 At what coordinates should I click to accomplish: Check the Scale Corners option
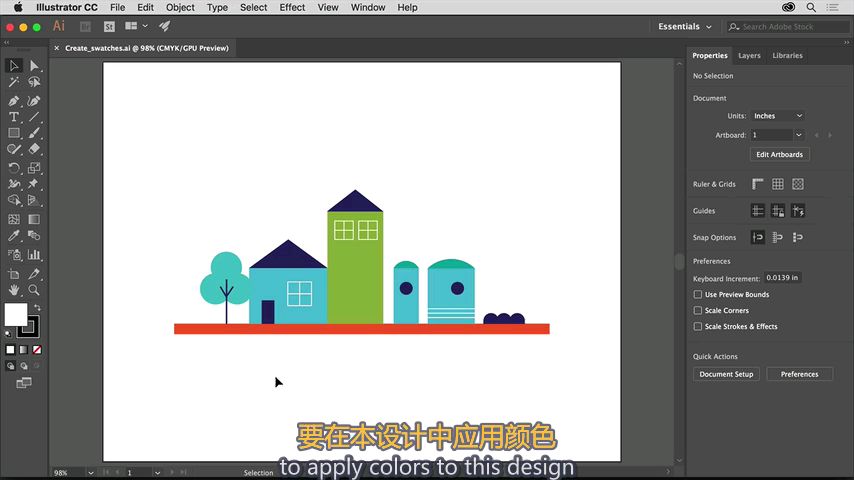698,311
